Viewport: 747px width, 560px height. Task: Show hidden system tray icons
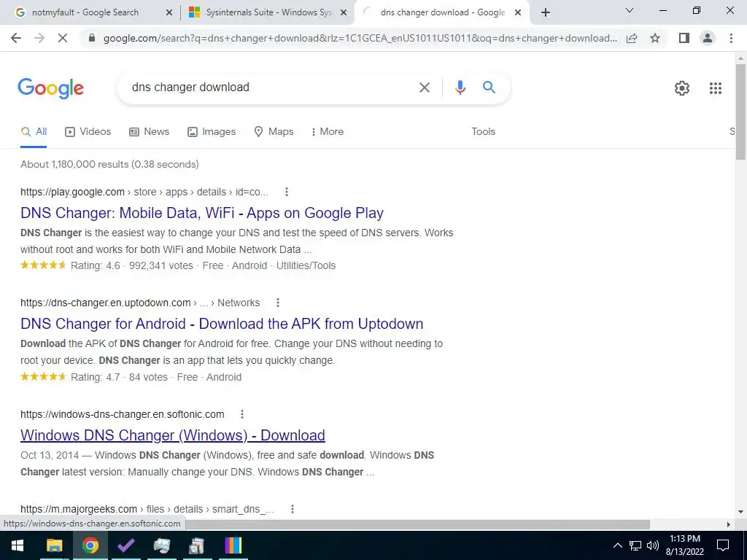click(617, 545)
